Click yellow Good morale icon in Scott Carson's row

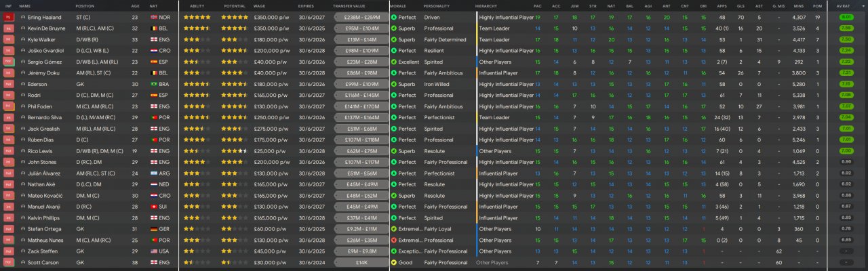pyautogui.click(x=394, y=263)
